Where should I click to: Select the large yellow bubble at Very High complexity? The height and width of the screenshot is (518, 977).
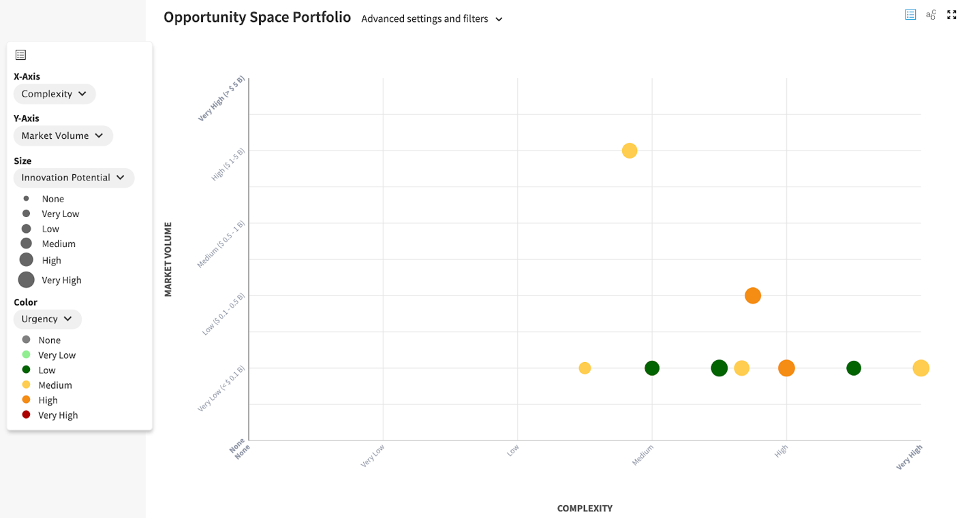[x=921, y=368]
